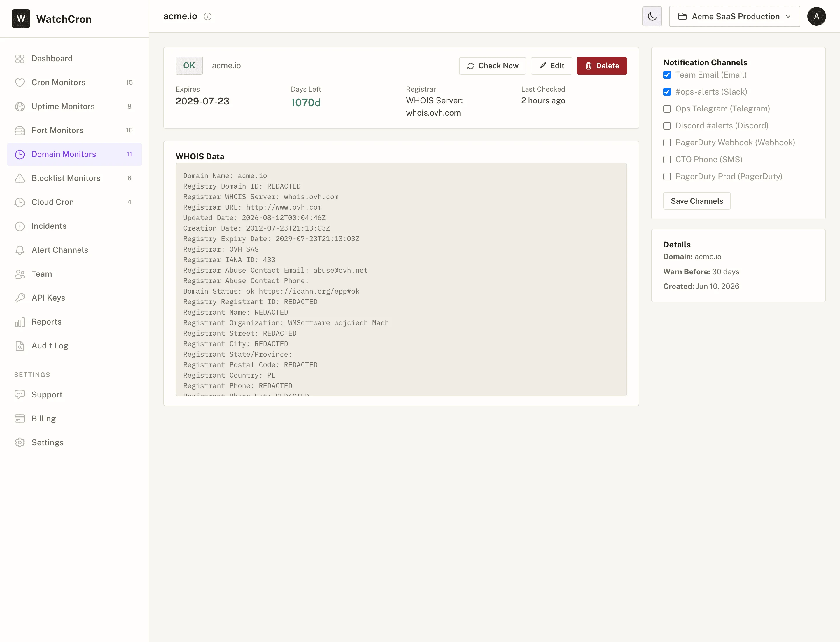Open Uptime Monitors section
The width and height of the screenshot is (840, 642).
74,107
